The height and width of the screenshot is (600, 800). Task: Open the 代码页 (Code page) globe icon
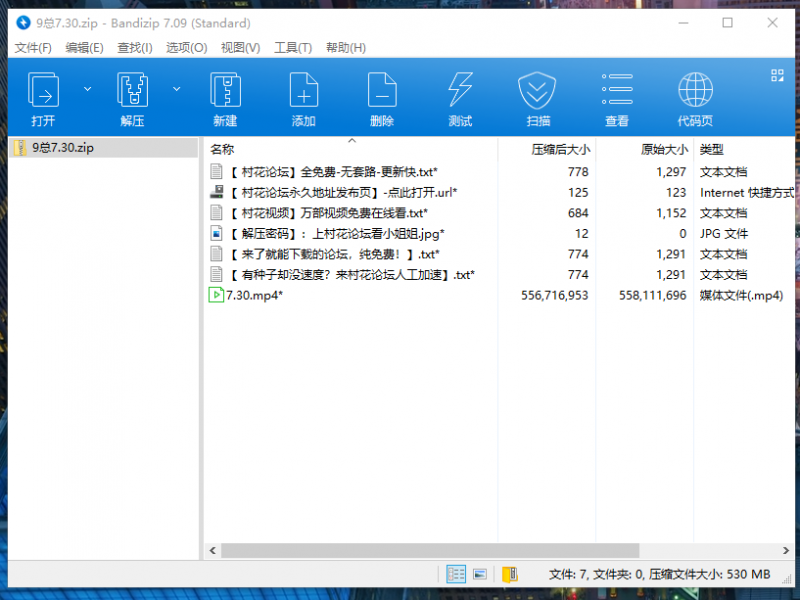(695, 92)
